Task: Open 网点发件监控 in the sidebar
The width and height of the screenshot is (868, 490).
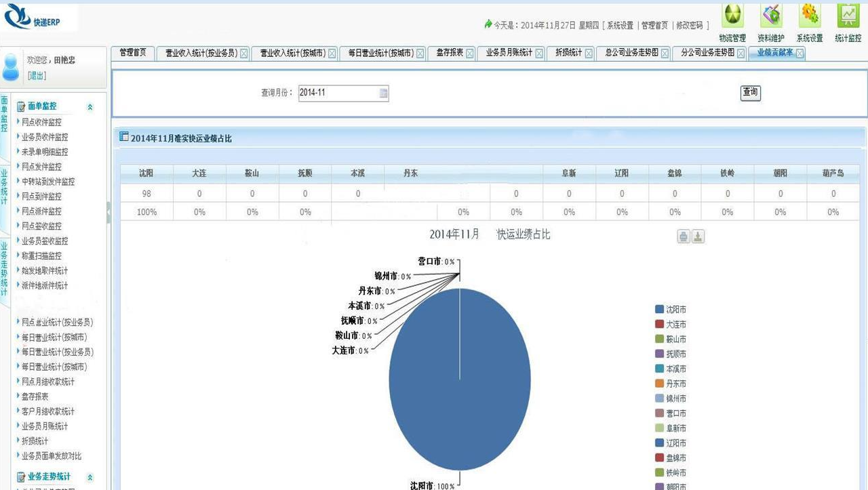Action: click(x=41, y=167)
